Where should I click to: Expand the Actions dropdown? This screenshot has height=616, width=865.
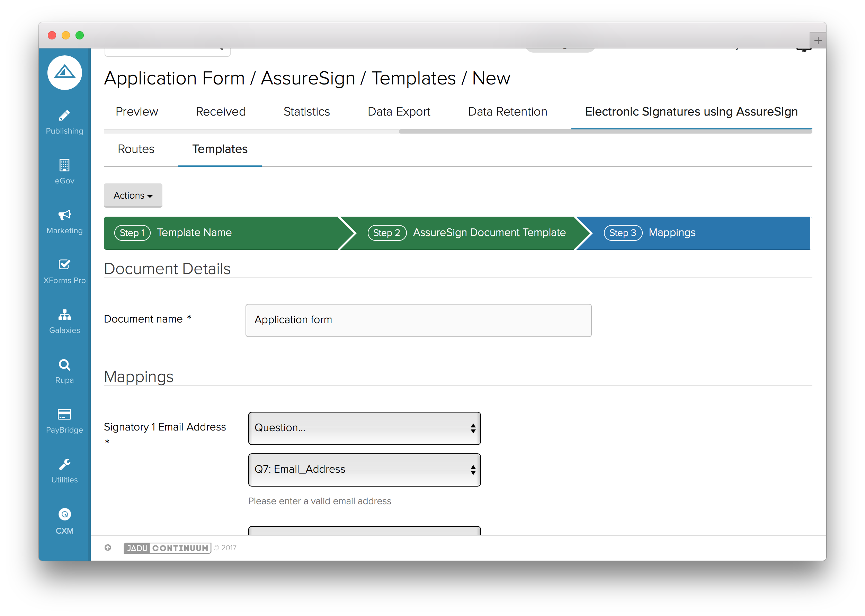[x=133, y=195]
